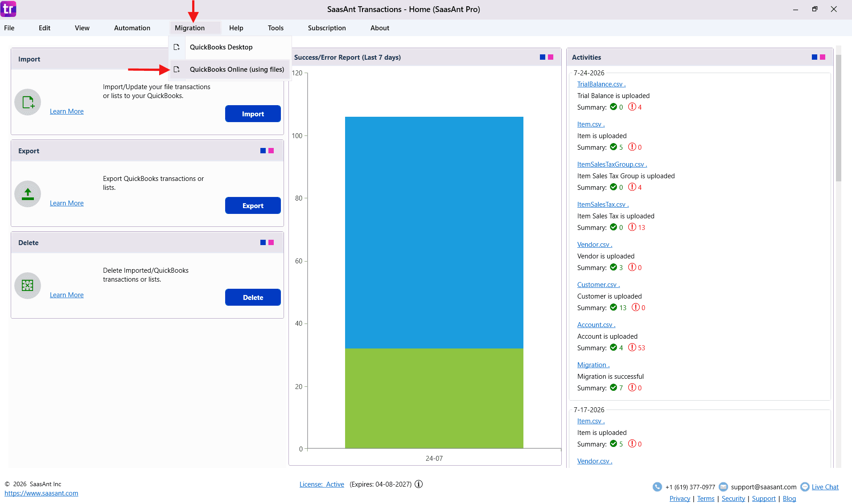Screen dimensions: 852x504
Task: Click blue square icon in Export panel header
Action: point(263,151)
